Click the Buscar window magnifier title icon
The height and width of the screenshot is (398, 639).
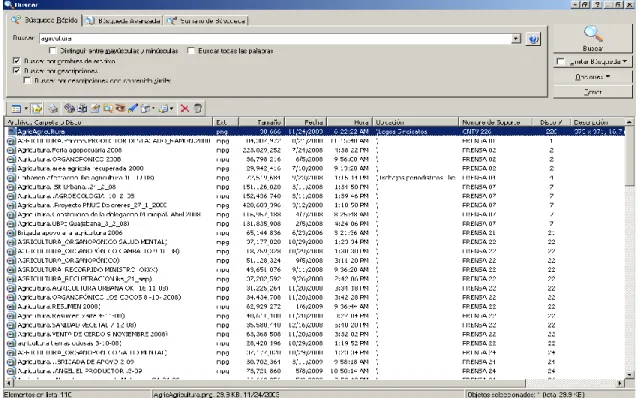[x=9, y=4]
